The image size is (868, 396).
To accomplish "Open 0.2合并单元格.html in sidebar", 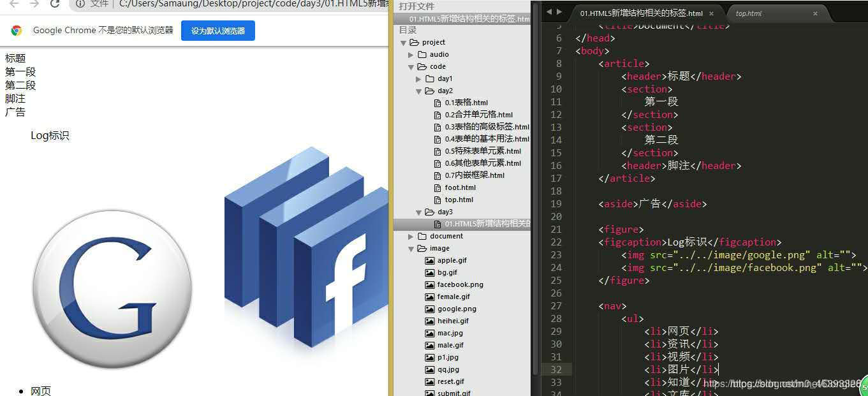I will click(478, 115).
